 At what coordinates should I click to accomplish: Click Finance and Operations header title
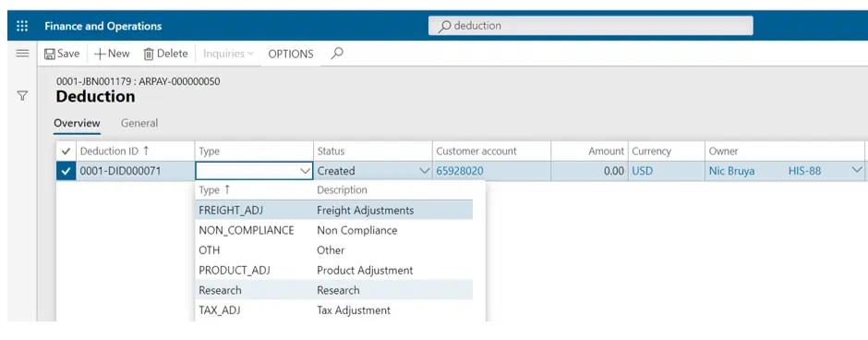click(103, 26)
